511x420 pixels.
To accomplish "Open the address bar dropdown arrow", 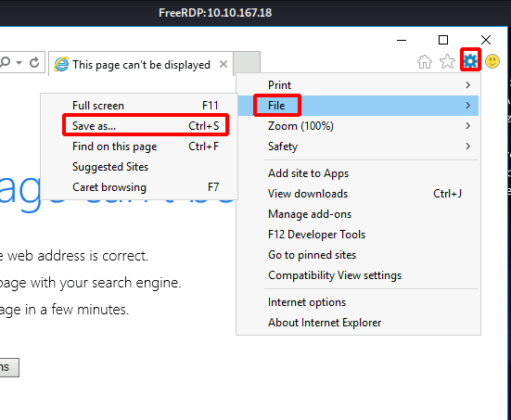I will (x=19, y=62).
